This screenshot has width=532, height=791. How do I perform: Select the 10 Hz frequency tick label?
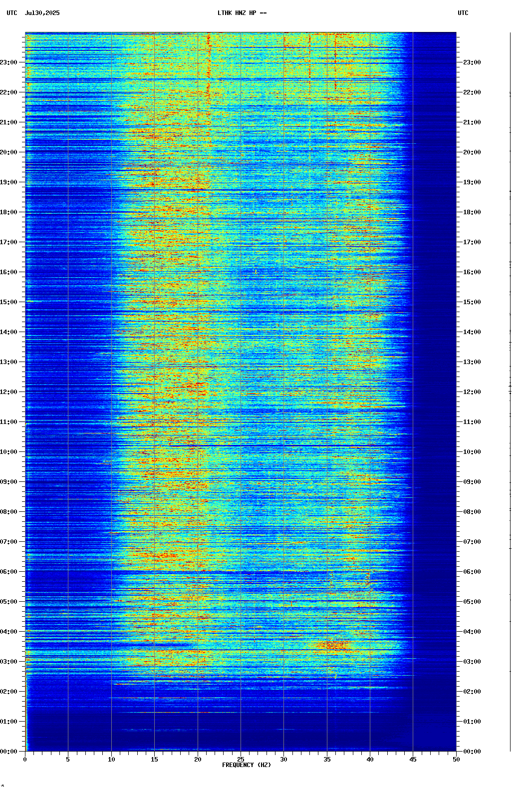(111, 760)
